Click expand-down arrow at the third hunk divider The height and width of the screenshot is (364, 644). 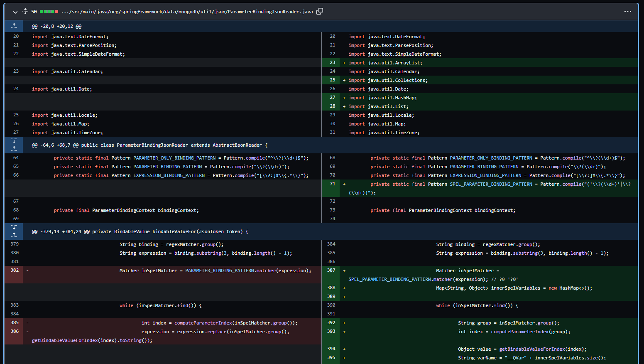coord(14,228)
